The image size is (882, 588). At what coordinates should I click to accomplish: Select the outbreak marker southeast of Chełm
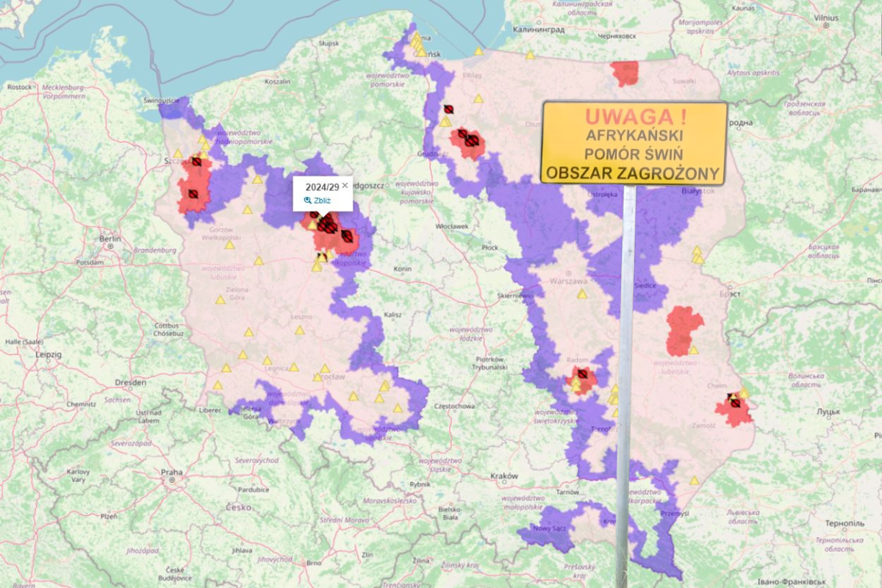pos(734,403)
